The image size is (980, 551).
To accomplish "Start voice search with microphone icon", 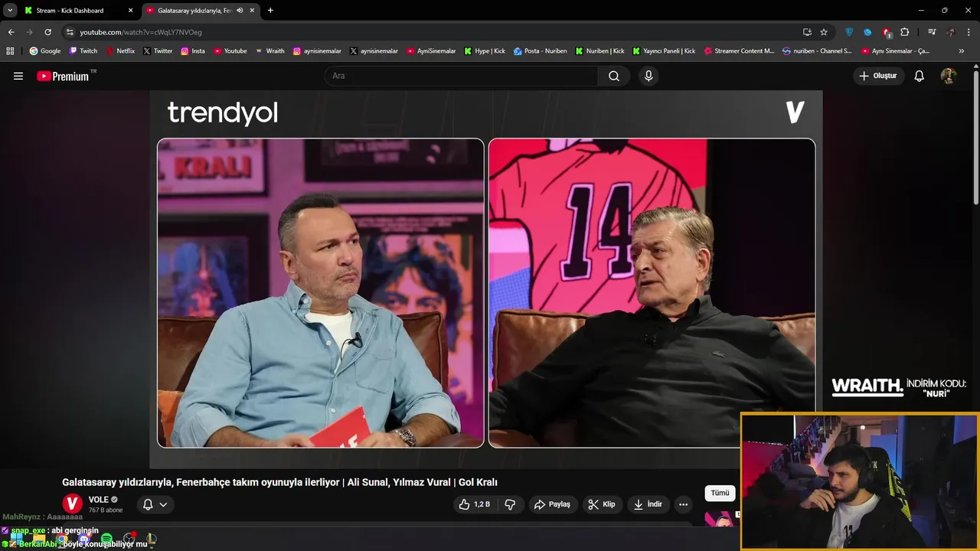I will (648, 76).
